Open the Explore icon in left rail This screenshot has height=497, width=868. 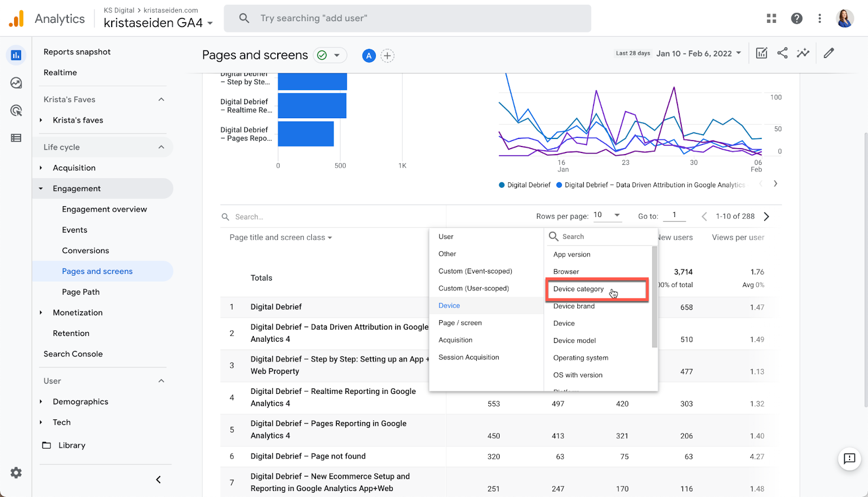coord(16,83)
